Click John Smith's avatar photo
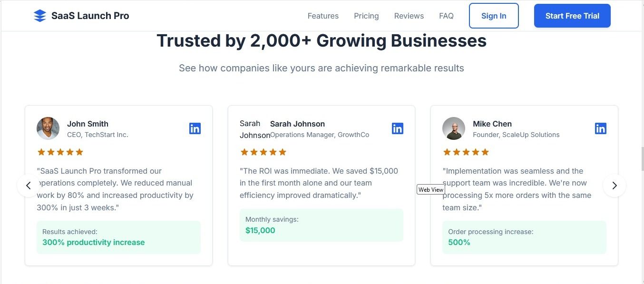 (x=48, y=128)
